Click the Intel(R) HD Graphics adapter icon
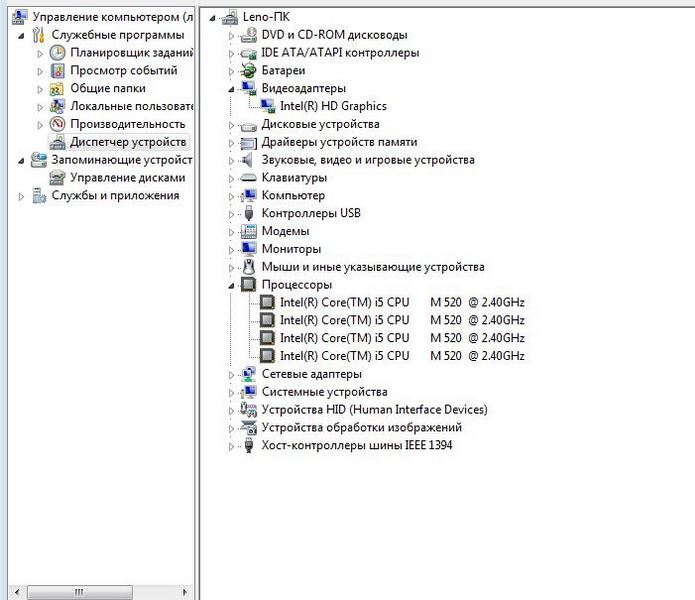The width and height of the screenshot is (695, 600). pyautogui.click(x=268, y=106)
